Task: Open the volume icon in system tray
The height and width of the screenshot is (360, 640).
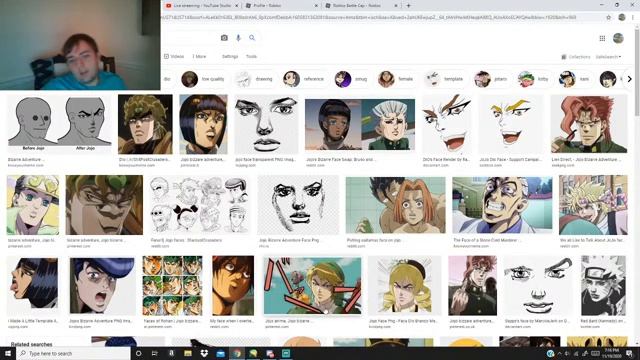Action: click(567, 353)
